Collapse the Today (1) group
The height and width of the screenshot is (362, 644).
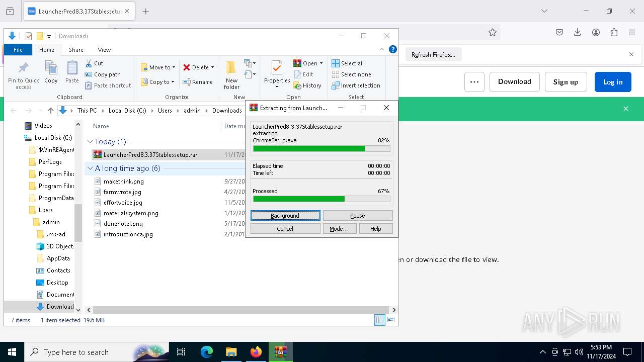[x=90, y=142]
